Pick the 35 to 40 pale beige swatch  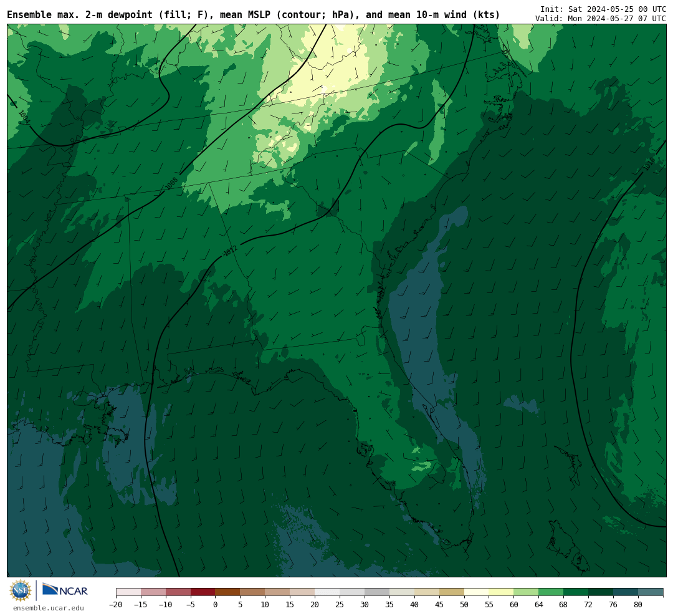(x=402, y=592)
